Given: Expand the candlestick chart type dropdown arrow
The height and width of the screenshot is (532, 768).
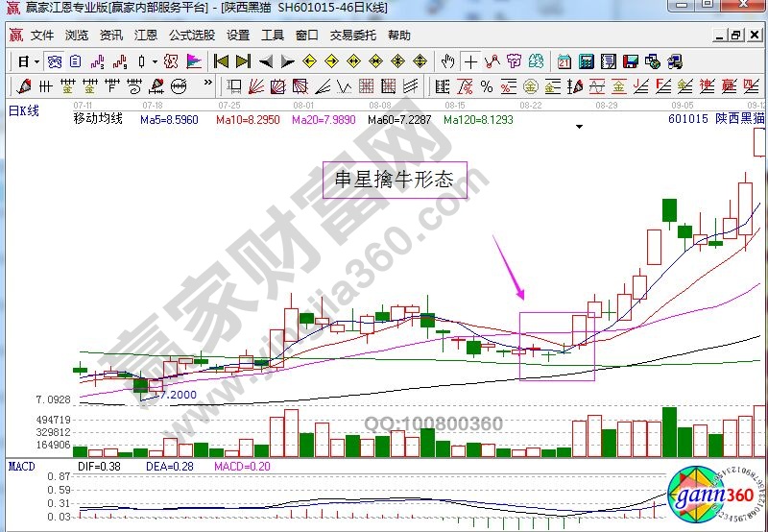Looking at the screenshot, I should point(155,61).
